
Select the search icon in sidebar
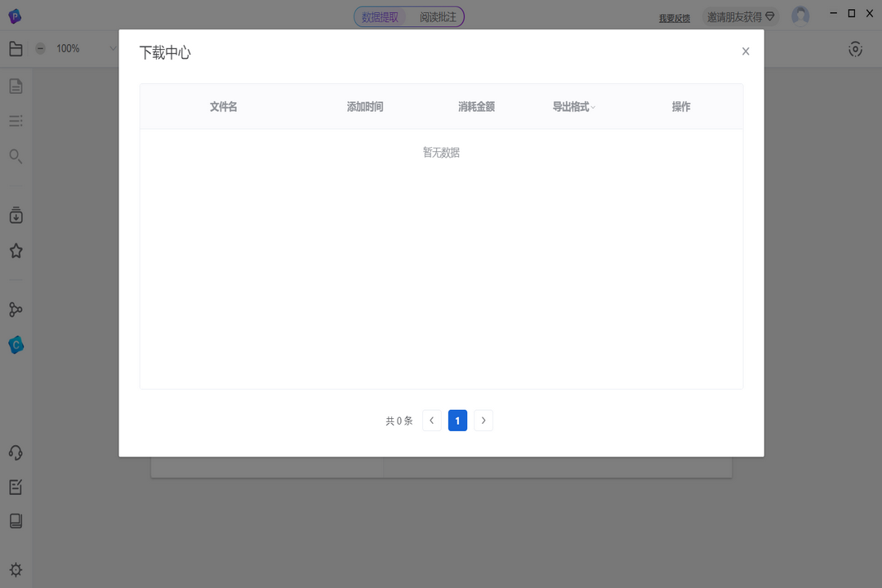(16, 155)
